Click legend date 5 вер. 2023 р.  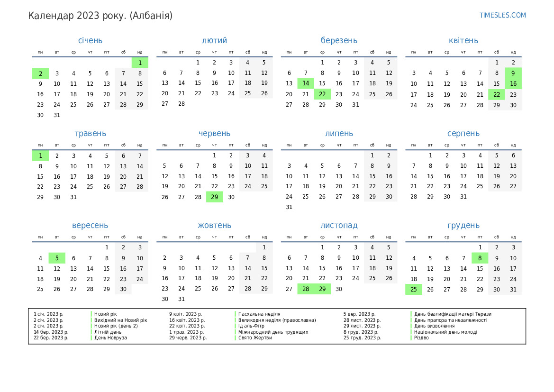359,314
